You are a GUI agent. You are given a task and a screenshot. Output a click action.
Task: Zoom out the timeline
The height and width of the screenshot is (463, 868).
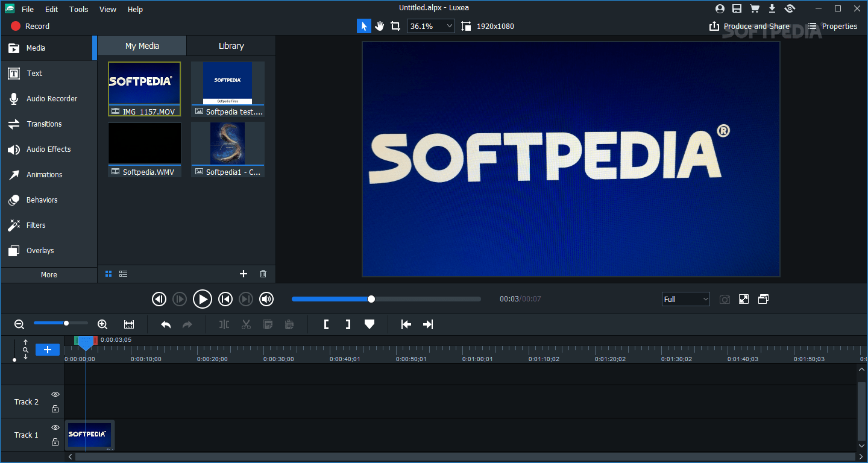(x=19, y=324)
